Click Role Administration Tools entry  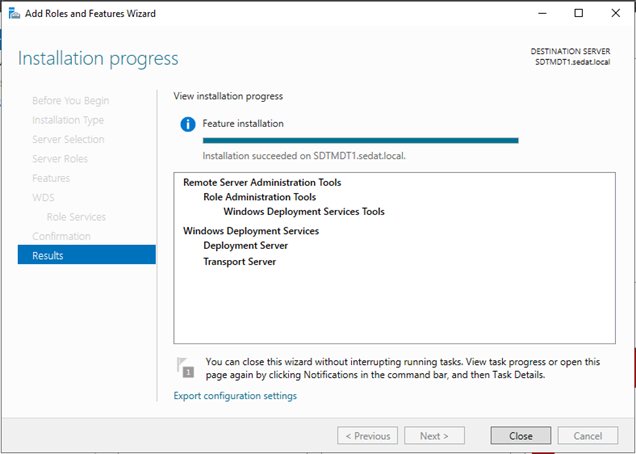click(x=260, y=197)
